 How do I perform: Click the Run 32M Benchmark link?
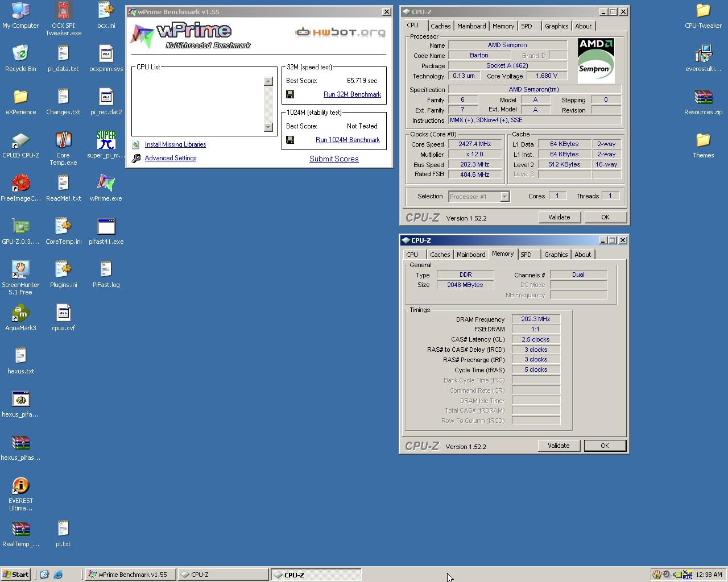coord(352,94)
